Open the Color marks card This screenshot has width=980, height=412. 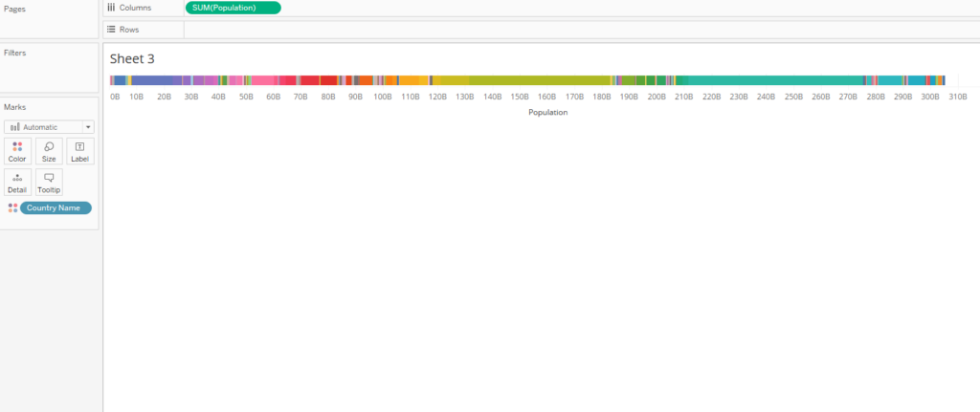17,151
